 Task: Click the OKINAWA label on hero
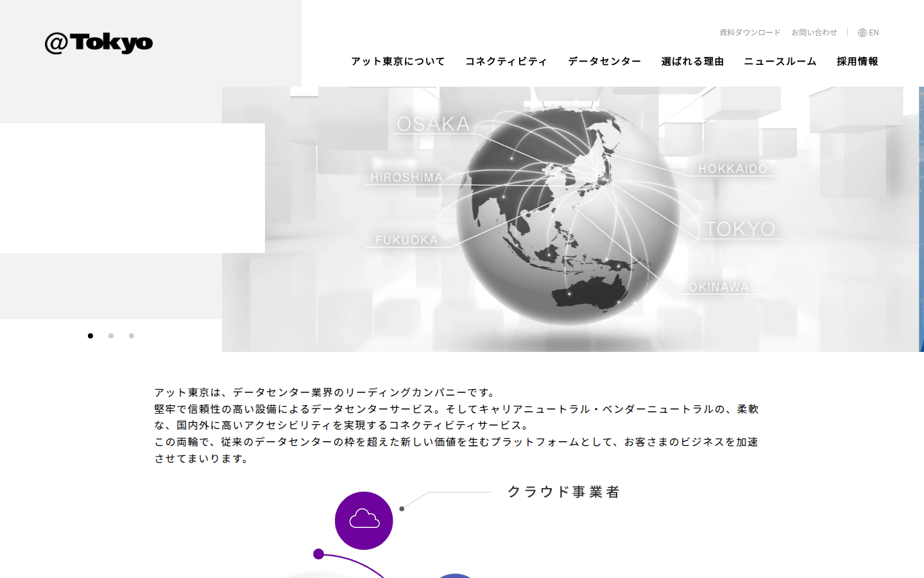(x=719, y=287)
